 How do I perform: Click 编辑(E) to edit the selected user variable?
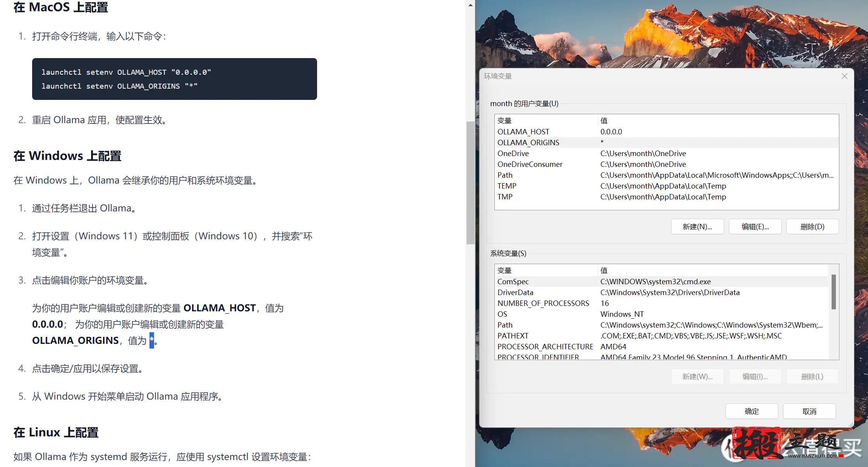[x=755, y=227]
